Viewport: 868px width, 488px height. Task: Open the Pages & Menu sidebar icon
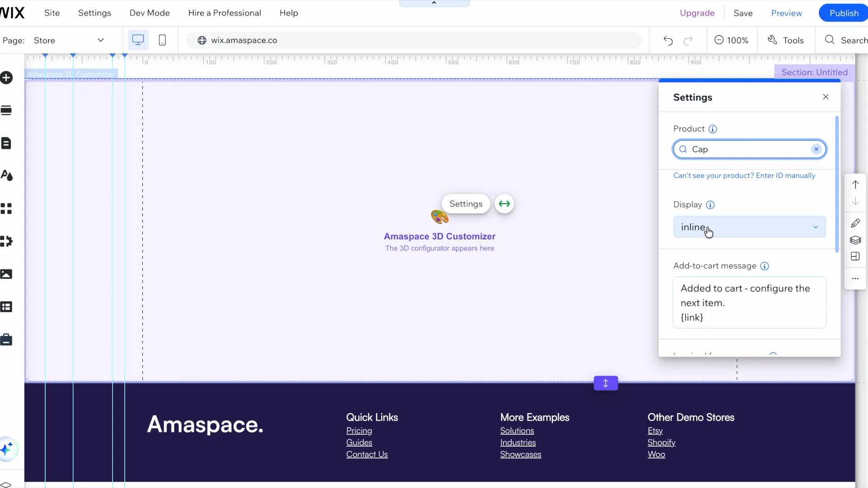coord(6,143)
